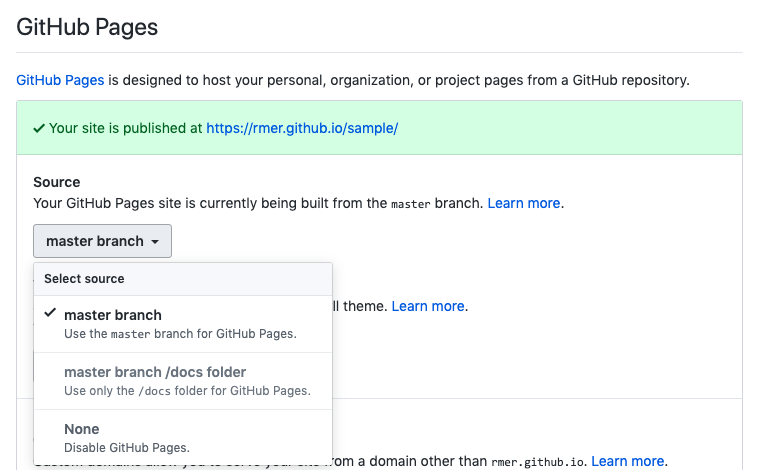Click the caret arrow on master branch button
783x470 pixels.
click(x=155, y=242)
